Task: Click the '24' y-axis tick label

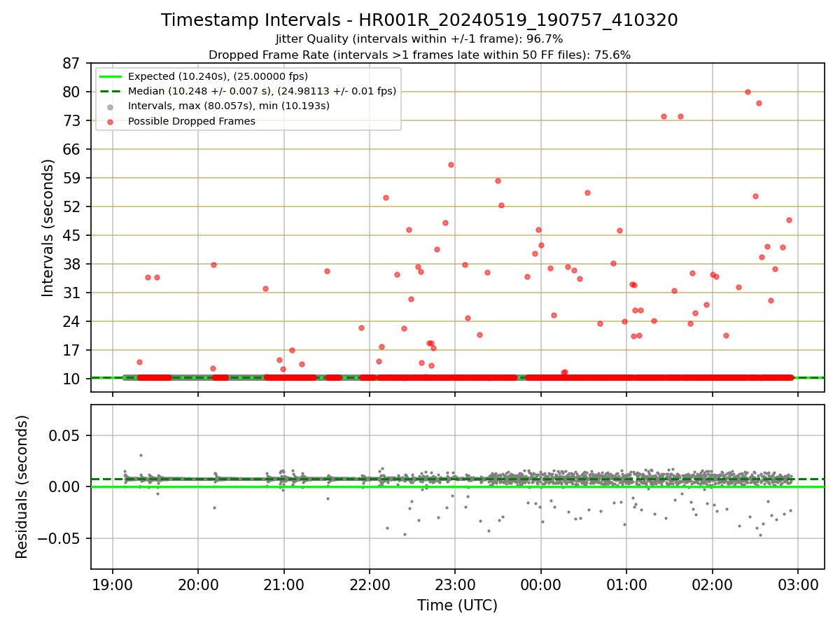Action: tap(72, 321)
